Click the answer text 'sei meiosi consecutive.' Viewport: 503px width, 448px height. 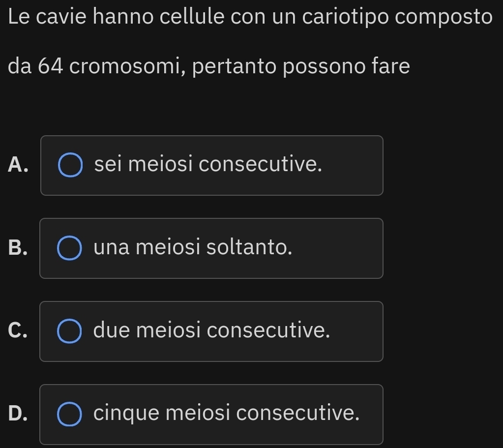click(208, 165)
